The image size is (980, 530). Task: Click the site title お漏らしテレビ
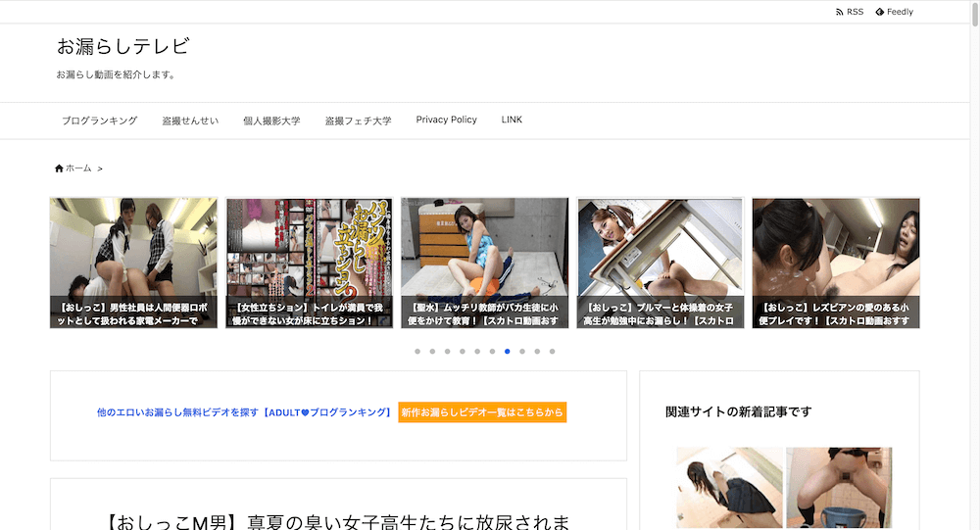pos(122,46)
